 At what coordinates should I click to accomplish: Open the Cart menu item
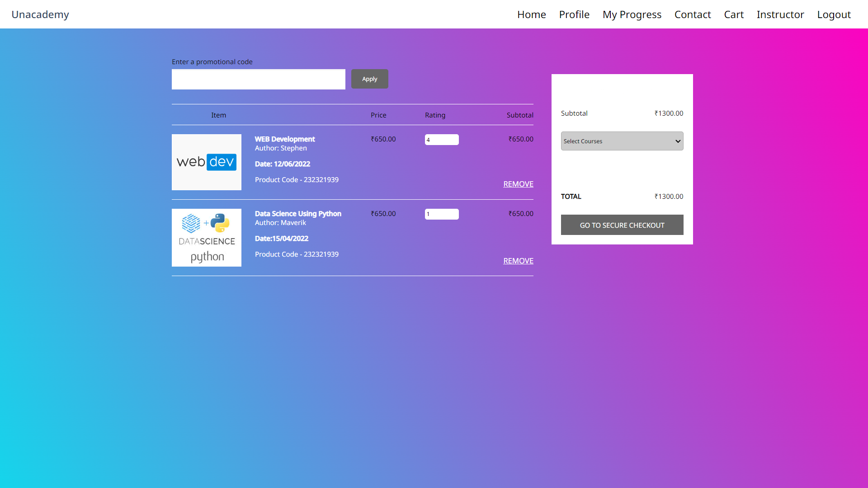click(733, 14)
